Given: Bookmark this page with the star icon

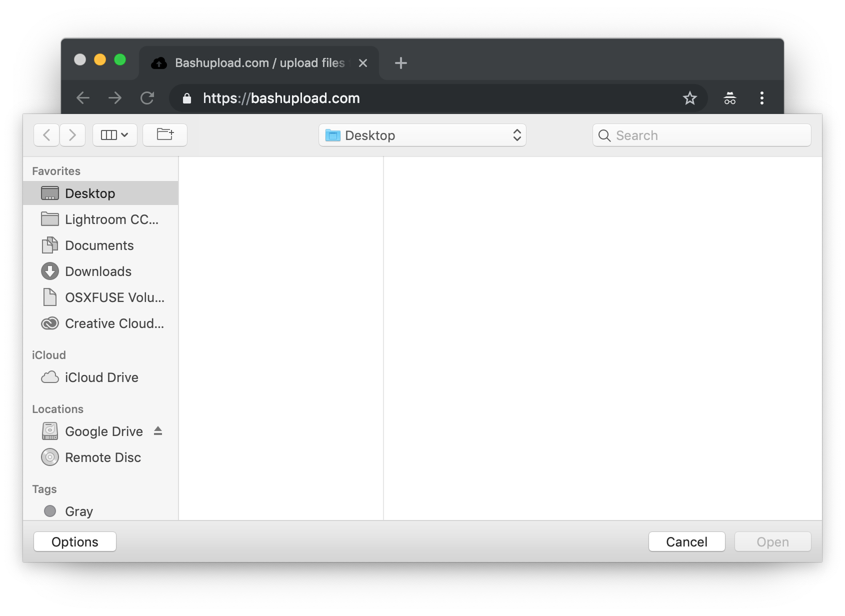Looking at the screenshot, I should coord(690,98).
